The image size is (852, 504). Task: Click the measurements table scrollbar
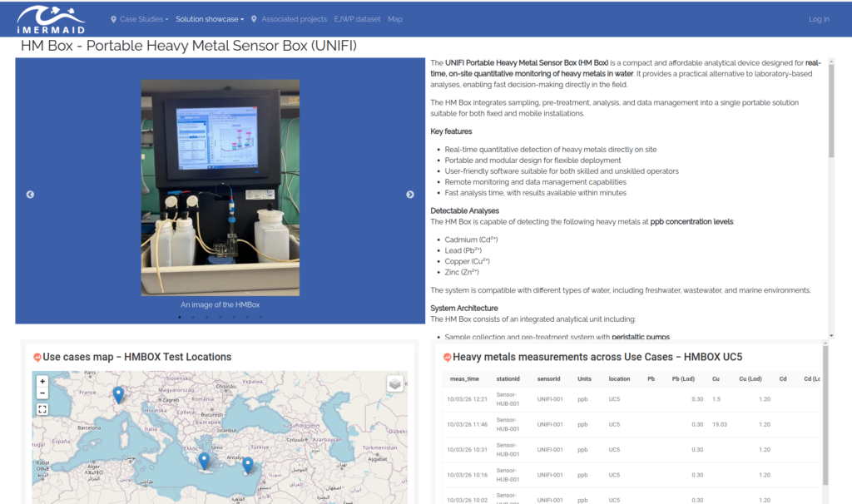click(825, 416)
